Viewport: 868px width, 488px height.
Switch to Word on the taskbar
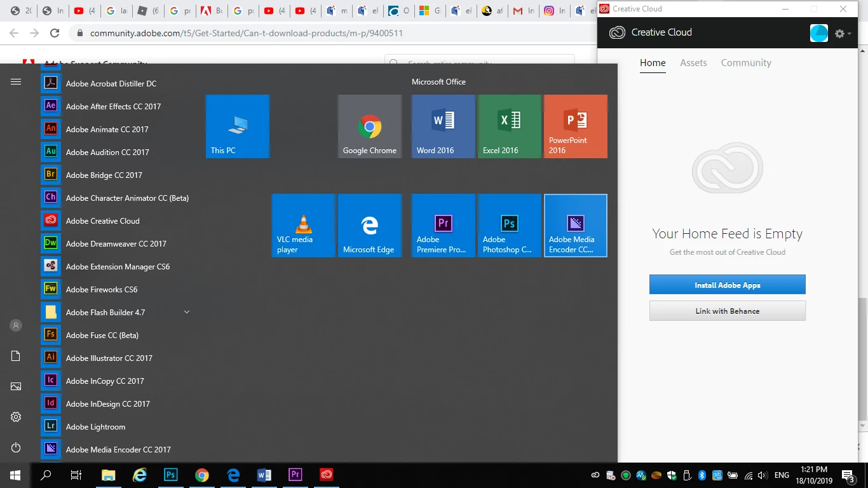(x=264, y=475)
